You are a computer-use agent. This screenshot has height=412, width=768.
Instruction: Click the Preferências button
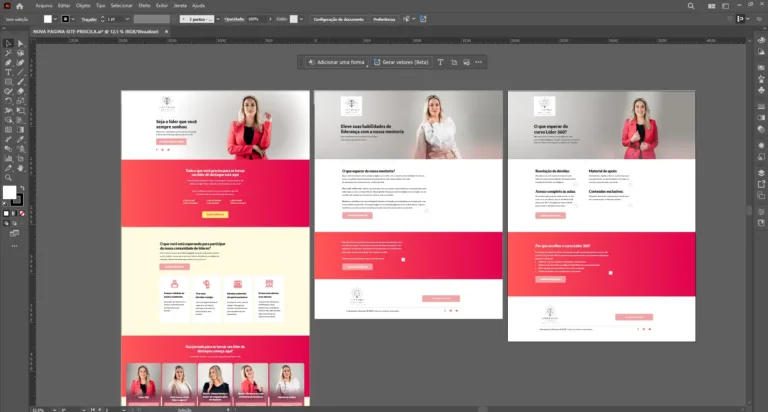click(x=384, y=19)
